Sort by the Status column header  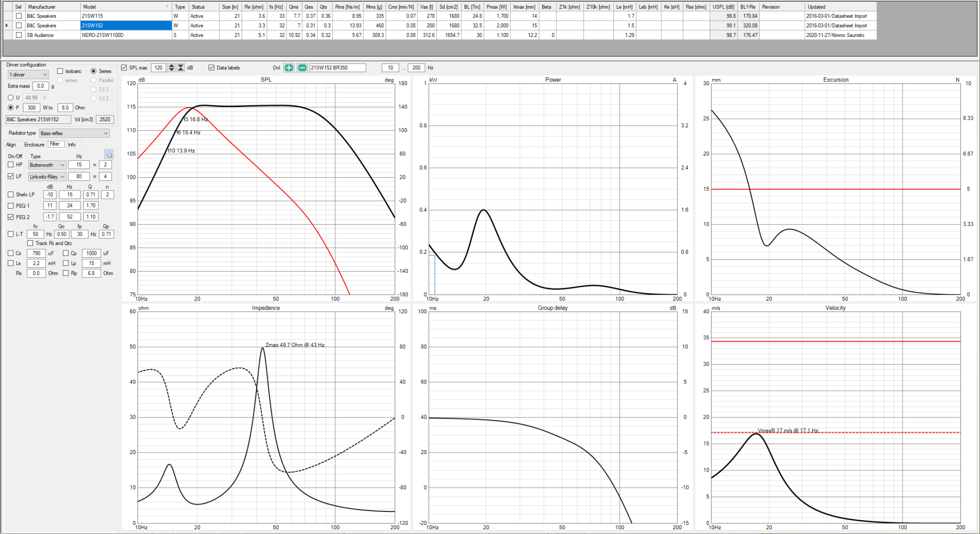point(204,7)
